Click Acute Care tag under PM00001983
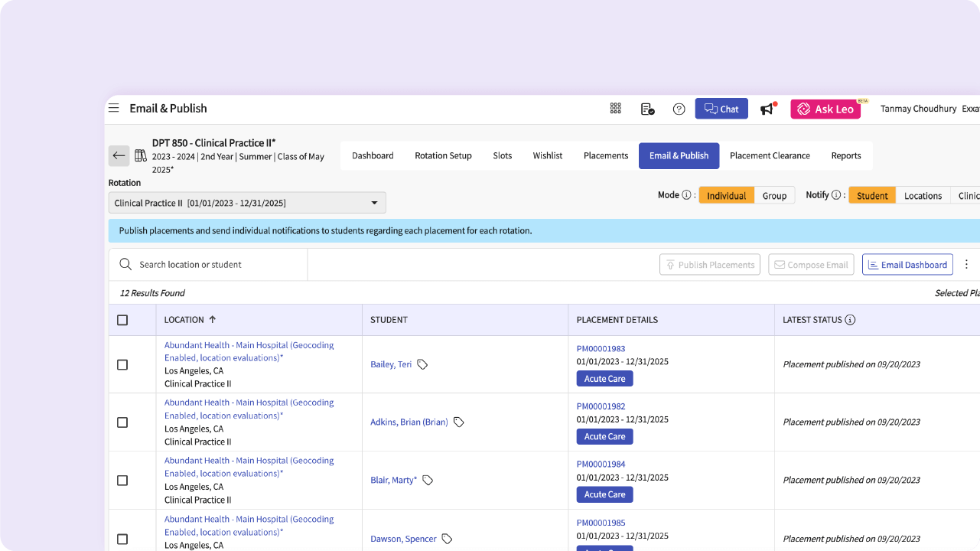Viewport: 980px width, 551px height. click(604, 379)
